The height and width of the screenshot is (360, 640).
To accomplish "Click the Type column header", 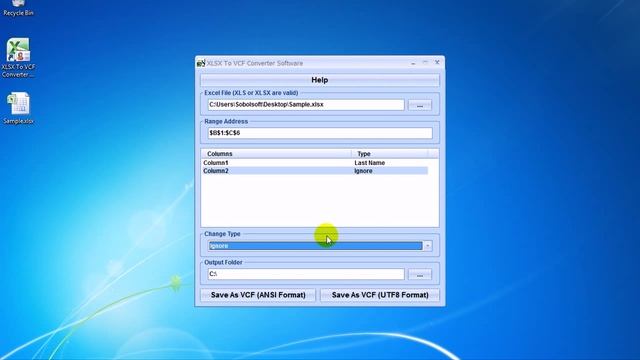I will coord(390,154).
